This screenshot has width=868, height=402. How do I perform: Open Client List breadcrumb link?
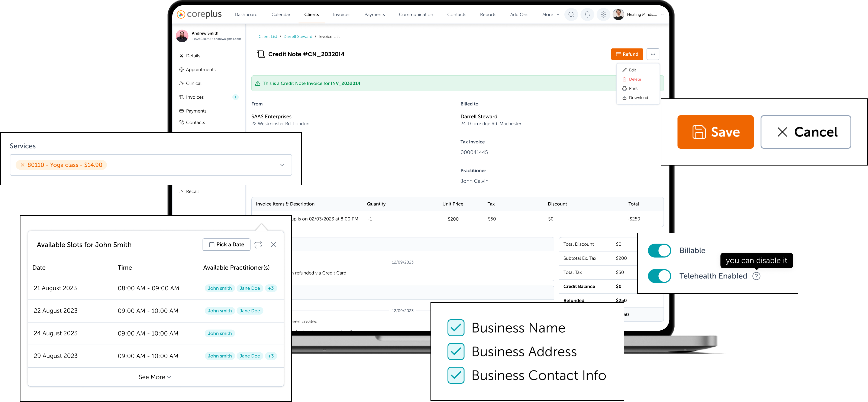pyautogui.click(x=268, y=37)
